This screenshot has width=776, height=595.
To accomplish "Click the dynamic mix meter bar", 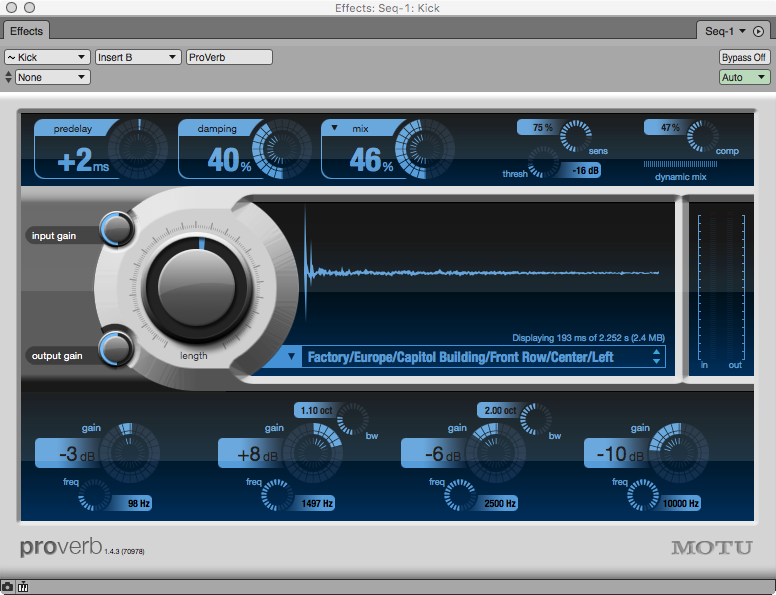I will click(x=680, y=164).
